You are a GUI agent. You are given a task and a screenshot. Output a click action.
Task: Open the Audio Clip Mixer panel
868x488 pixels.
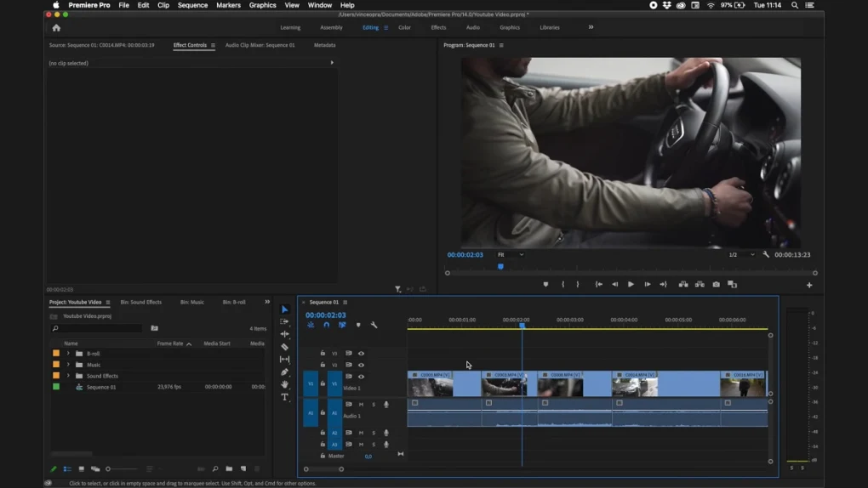(260, 45)
